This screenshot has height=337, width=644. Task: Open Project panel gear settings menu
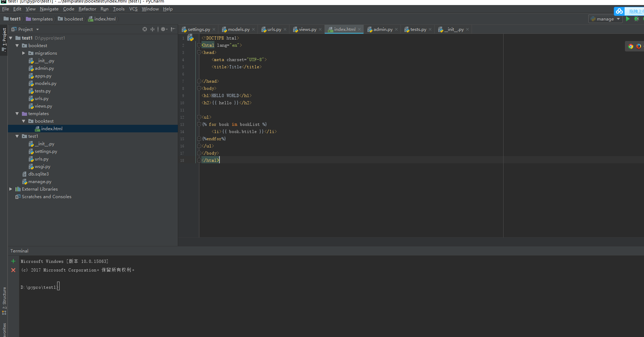[164, 29]
